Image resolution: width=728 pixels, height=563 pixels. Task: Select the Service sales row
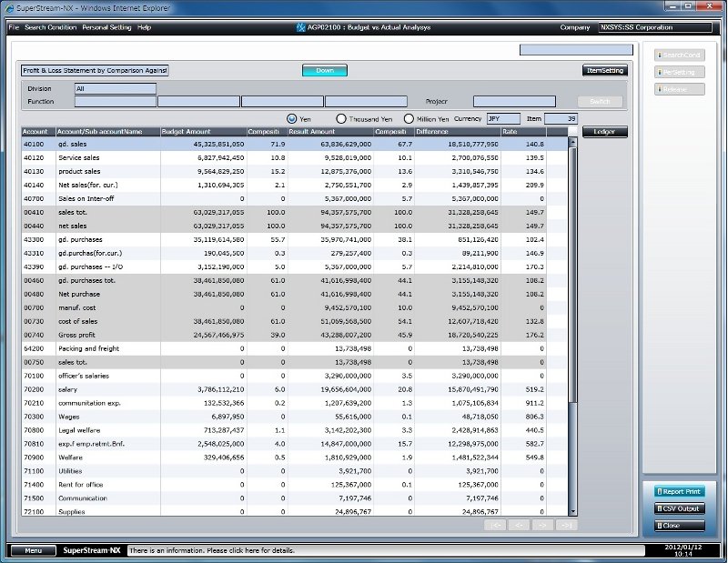click(x=294, y=158)
